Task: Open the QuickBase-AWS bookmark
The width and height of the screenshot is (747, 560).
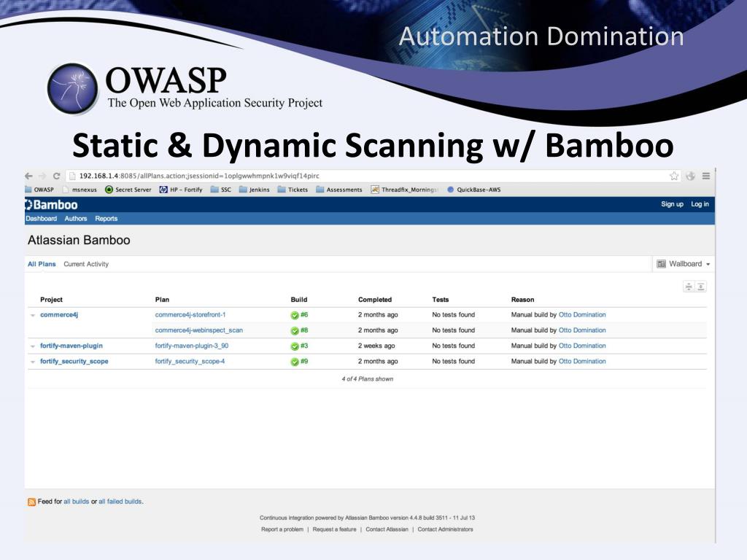Action: (474, 190)
